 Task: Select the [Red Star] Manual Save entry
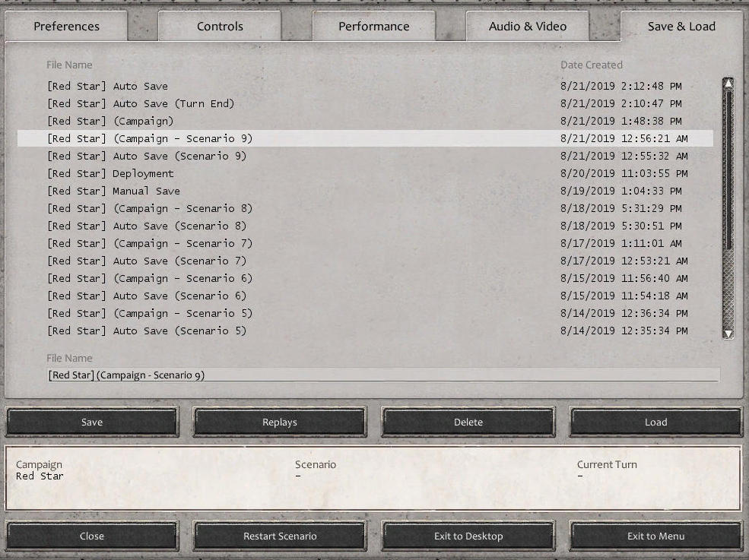click(x=113, y=191)
